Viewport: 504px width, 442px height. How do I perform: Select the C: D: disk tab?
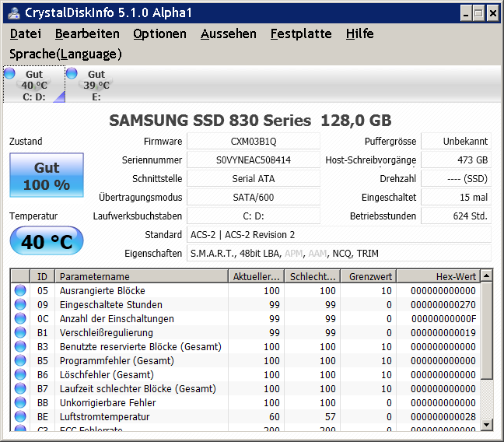click(34, 84)
